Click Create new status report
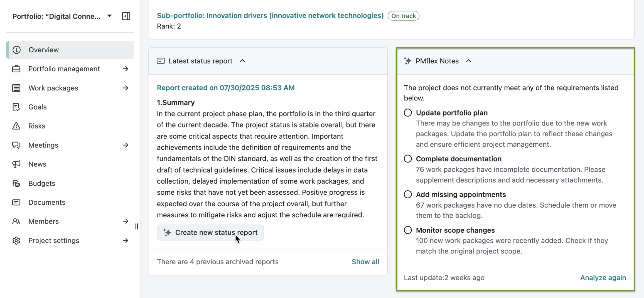This screenshot has height=298, width=644. click(210, 233)
